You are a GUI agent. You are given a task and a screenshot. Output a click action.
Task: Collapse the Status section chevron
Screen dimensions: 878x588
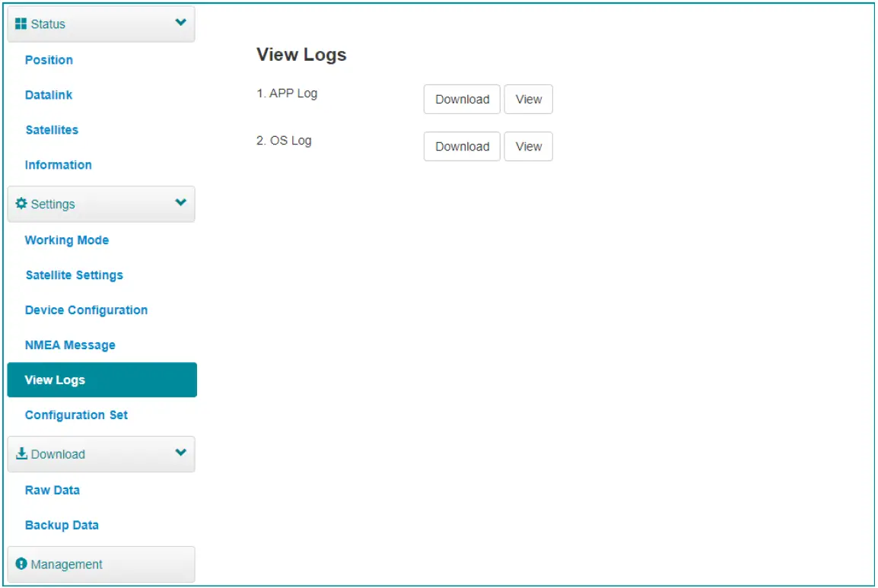click(180, 22)
